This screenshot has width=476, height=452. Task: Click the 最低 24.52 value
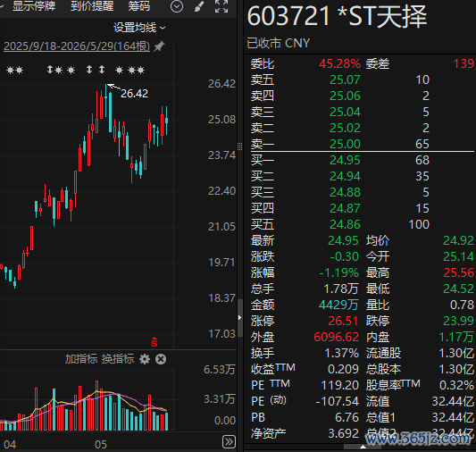458,289
